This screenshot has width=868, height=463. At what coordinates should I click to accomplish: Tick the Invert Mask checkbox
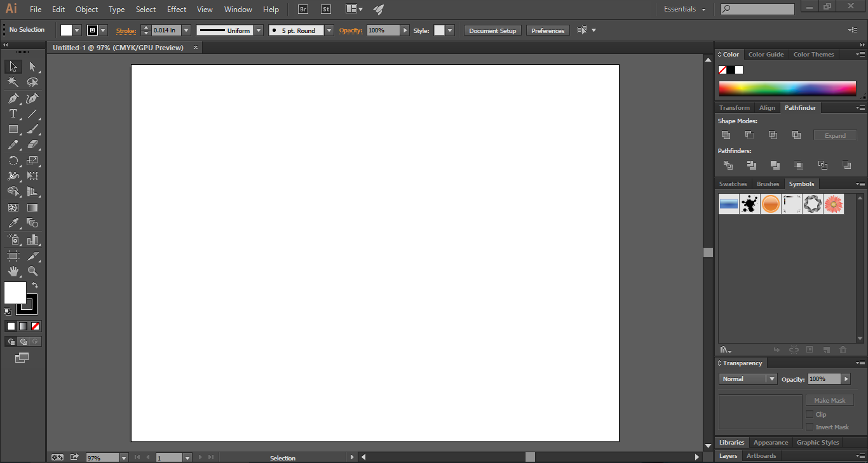[810, 427]
